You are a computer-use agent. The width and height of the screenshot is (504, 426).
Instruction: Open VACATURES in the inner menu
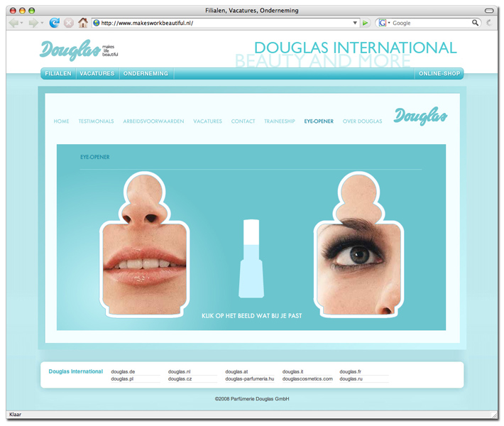point(208,121)
